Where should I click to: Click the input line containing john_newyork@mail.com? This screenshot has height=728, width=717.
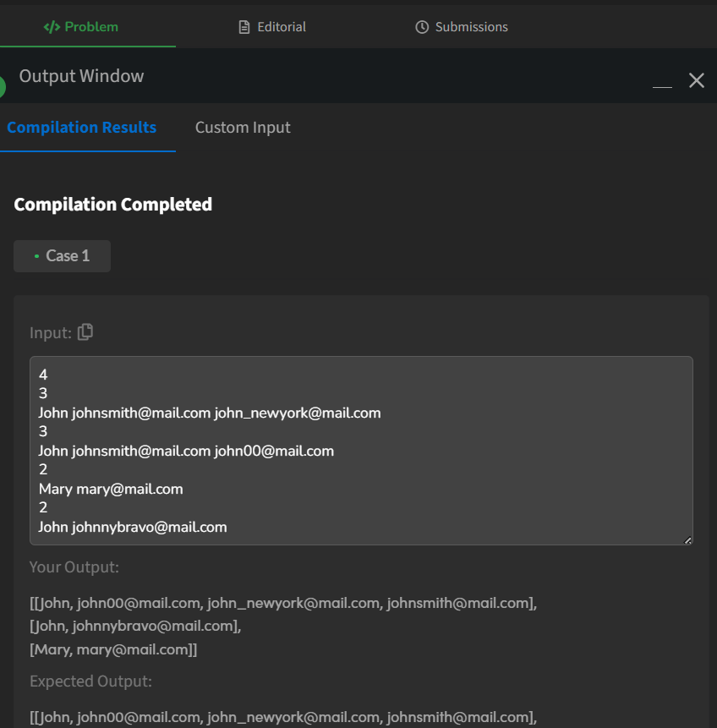pos(210,413)
